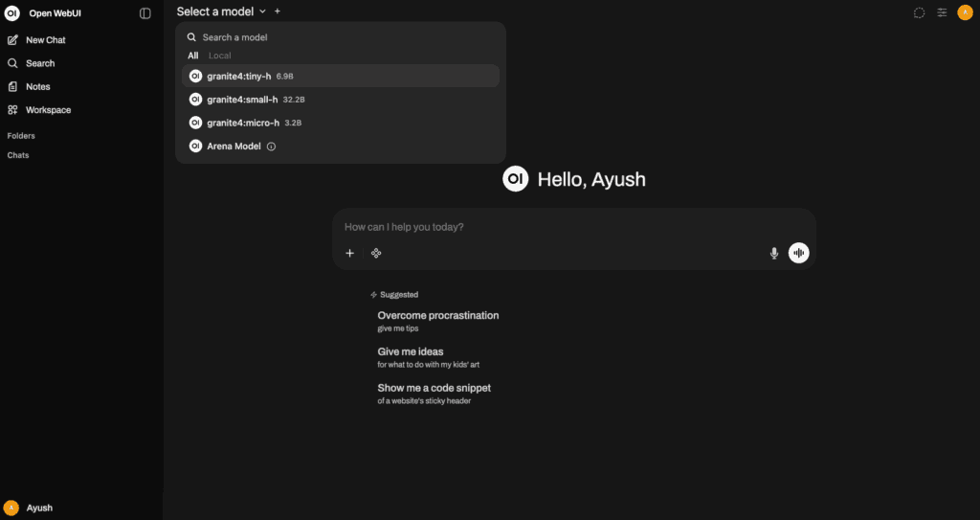Click the New Chat pencil icon
Viewport: 980px width, 520px height.
coord(13,40)
